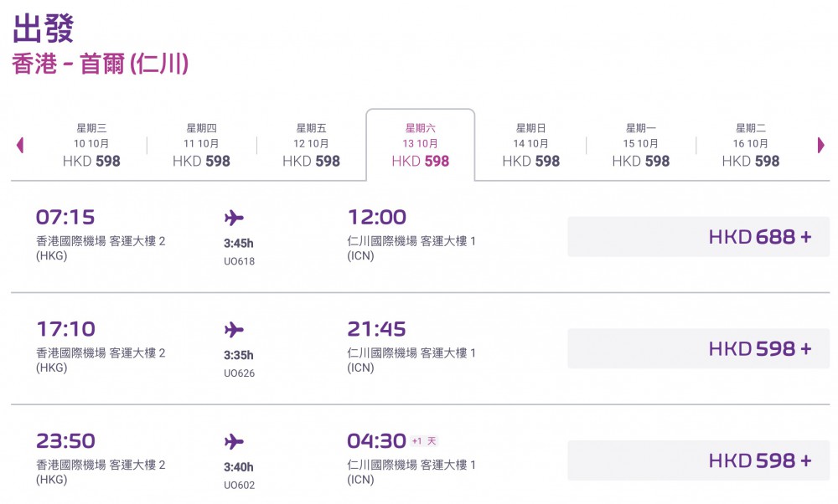Image resolution: width=838 pixels, height=504 pixels.
Task: Select the Monday 15 Oct date tab
Action: point(640,145)
